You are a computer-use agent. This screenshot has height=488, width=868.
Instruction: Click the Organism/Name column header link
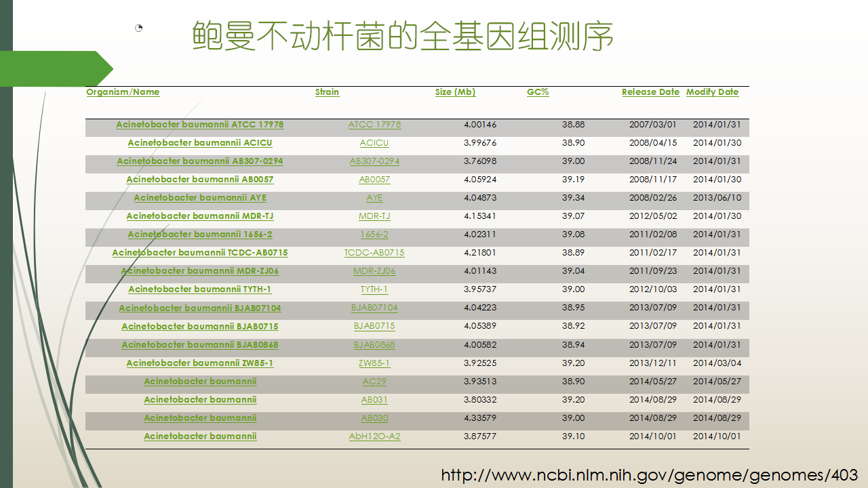pos(123,92)
